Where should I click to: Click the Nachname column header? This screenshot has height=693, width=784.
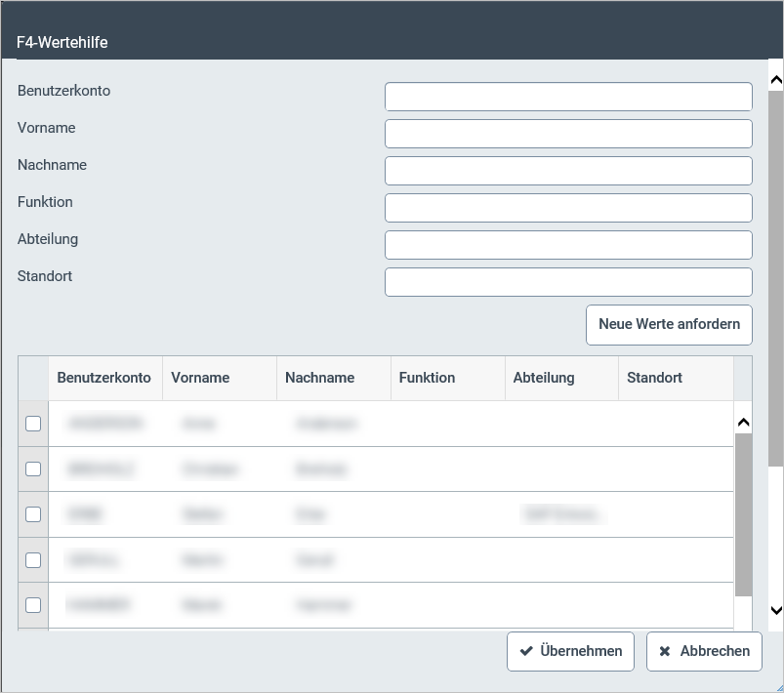(x=319, y=378)
